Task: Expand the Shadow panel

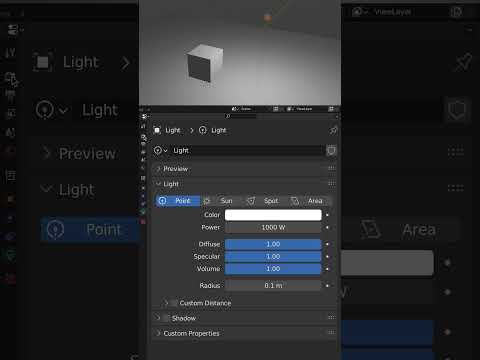Action: [158, 318]
